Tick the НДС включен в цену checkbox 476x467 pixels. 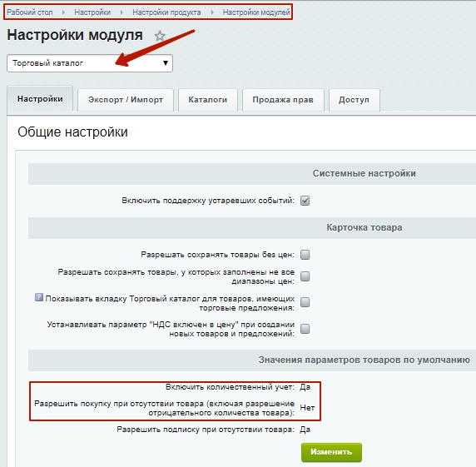point(305,329)
